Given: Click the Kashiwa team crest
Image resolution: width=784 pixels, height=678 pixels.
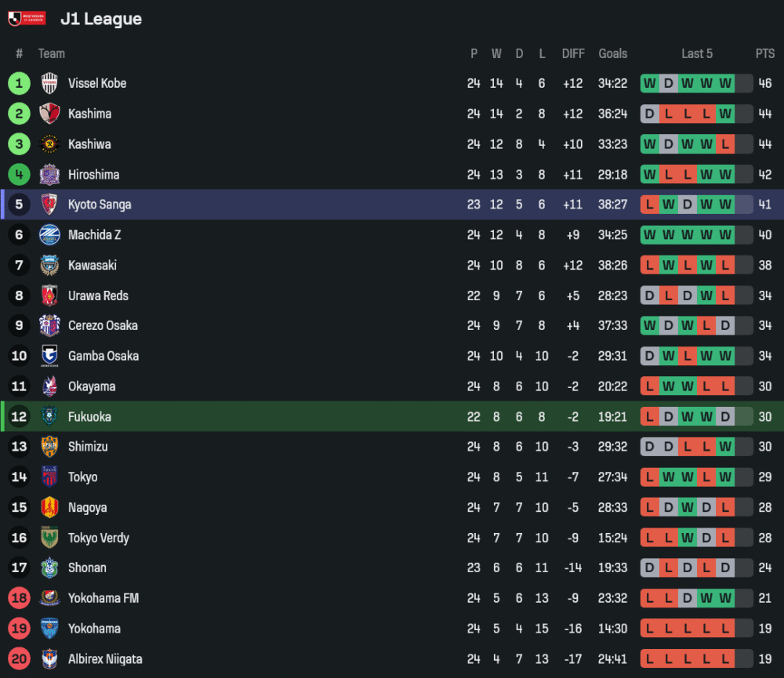Looking at the screenshot, I should [49, 144].
